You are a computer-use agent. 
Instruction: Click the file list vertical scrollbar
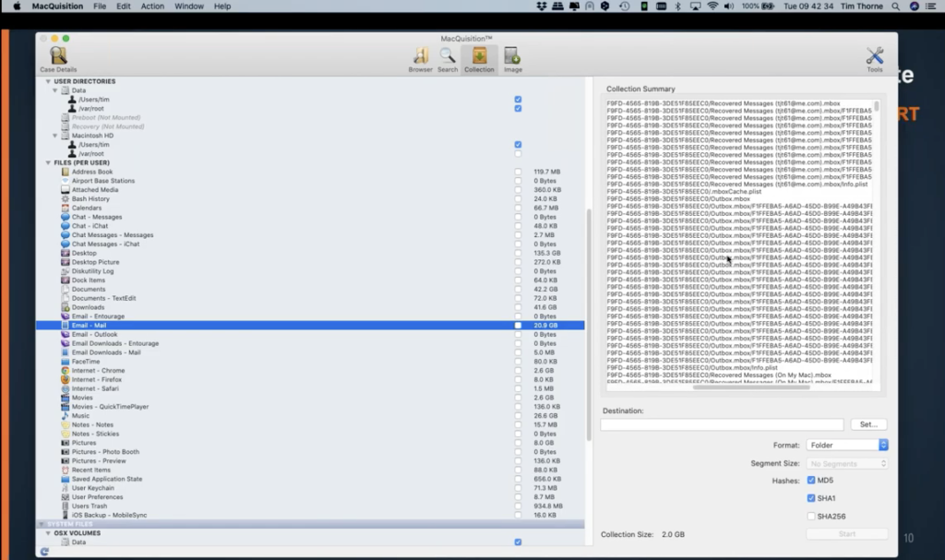588,325
